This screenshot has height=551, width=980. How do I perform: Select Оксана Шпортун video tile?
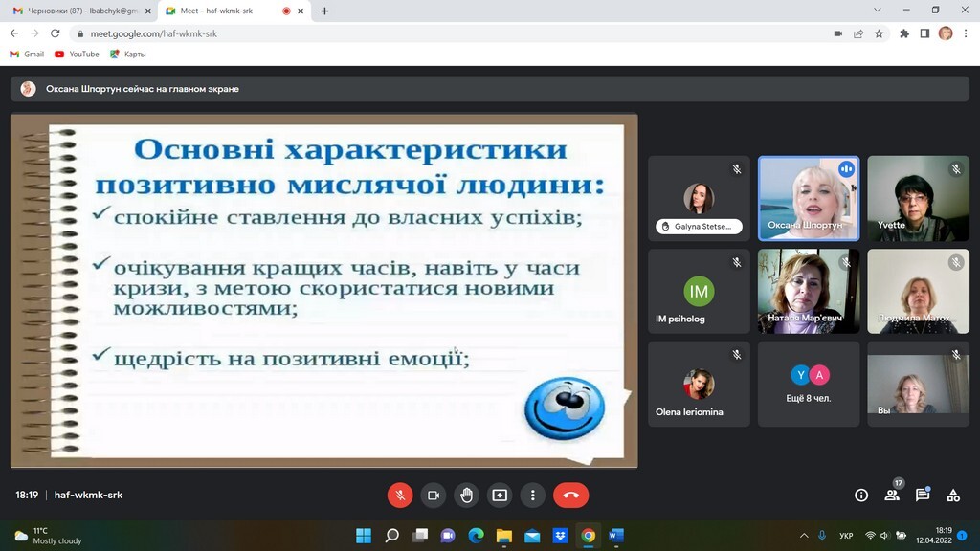809,199
